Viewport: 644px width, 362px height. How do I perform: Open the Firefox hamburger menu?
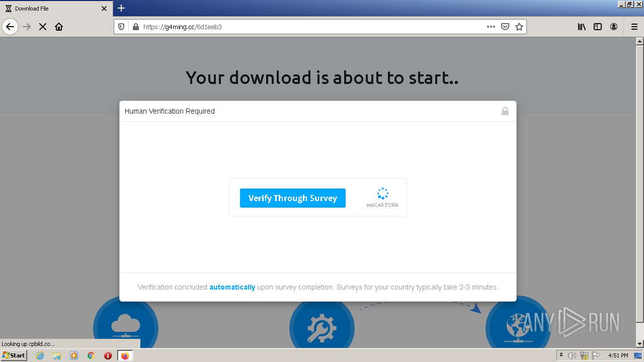click(x=634, y=27)
